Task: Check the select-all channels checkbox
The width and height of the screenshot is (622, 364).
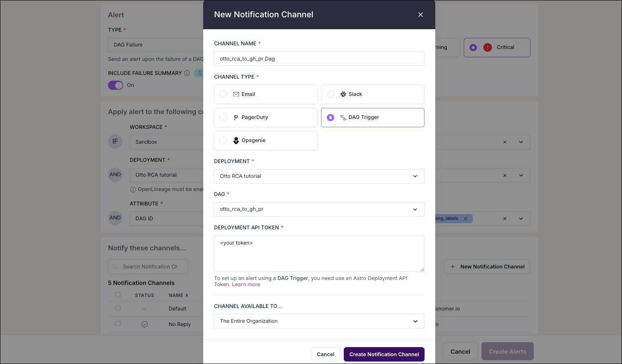Action: coord(118,295)
